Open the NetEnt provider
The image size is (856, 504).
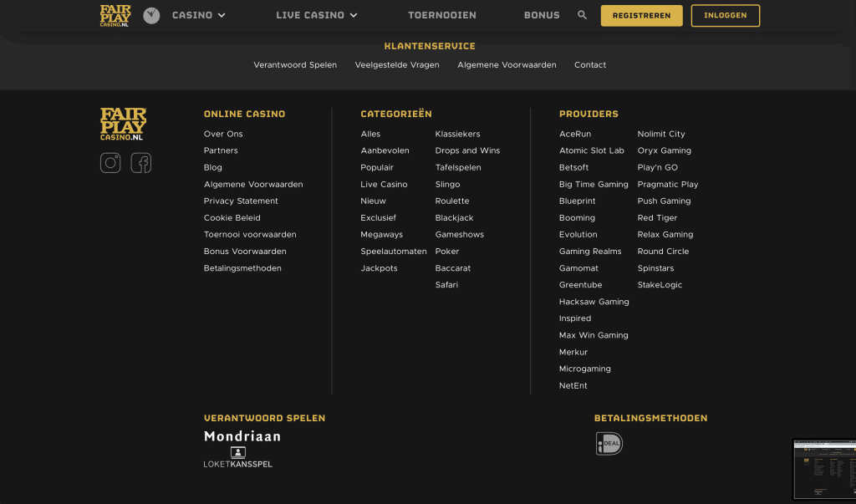click(x=573, y=385)
